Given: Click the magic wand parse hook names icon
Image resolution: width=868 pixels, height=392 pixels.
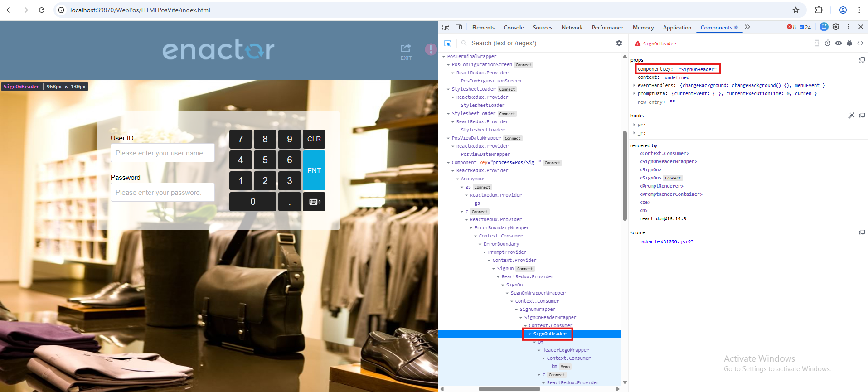Looking at the screenshot, I should click(x=851, y=116).
